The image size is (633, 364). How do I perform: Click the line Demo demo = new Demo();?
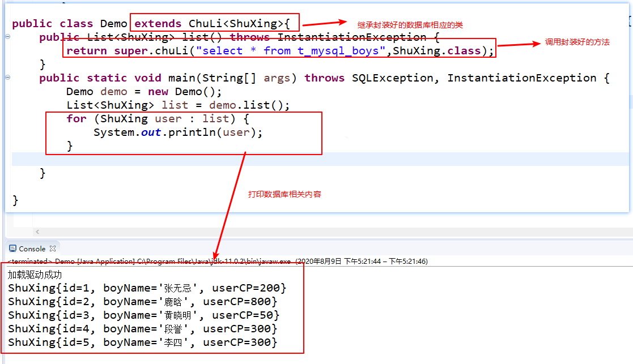tap(144, 92)
